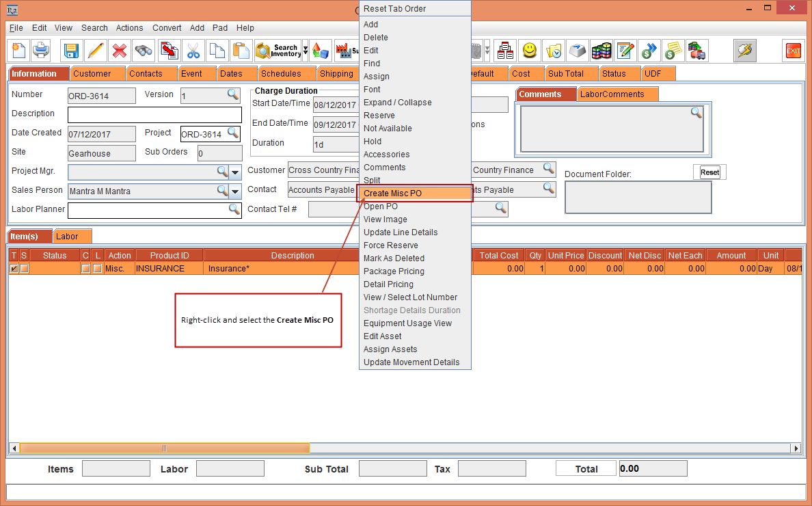Click the New document toolbar icon

pyautogui.click(x=18, y=51)
